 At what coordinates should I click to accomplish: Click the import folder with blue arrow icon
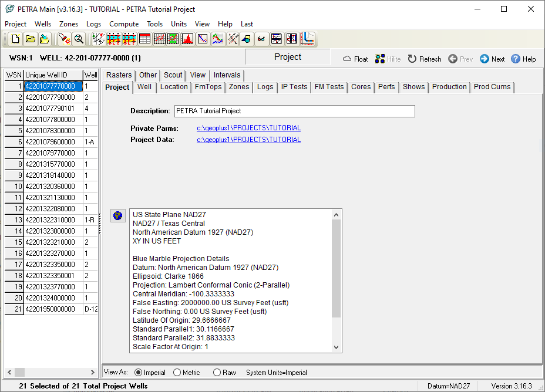[x=45, y=39]
